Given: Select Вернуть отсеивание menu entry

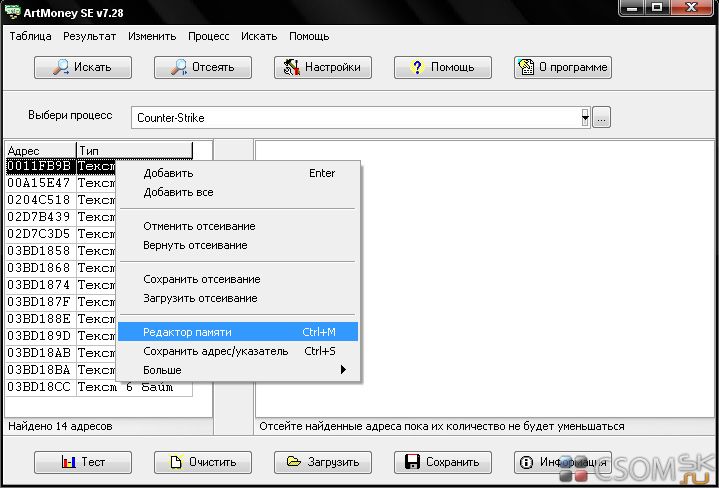Looking at the screenshot, I should point(238,245).
